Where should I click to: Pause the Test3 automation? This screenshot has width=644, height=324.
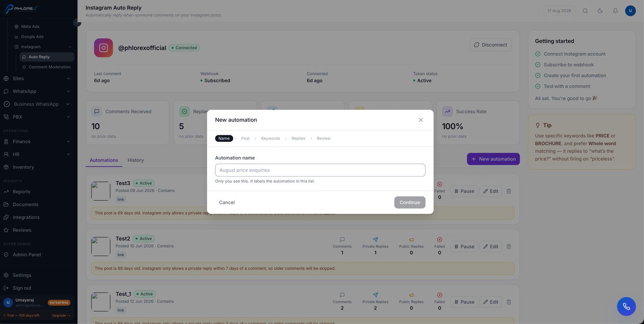464,191
